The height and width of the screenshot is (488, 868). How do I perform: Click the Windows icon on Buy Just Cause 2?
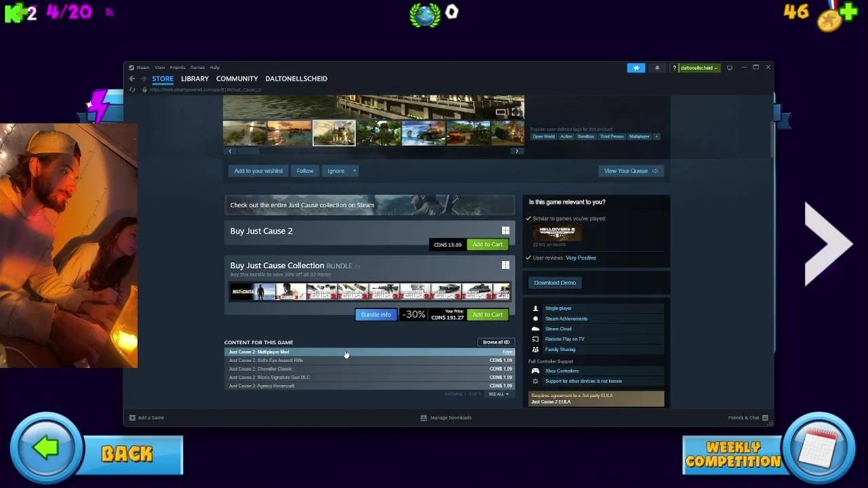[x=505, y=231]
